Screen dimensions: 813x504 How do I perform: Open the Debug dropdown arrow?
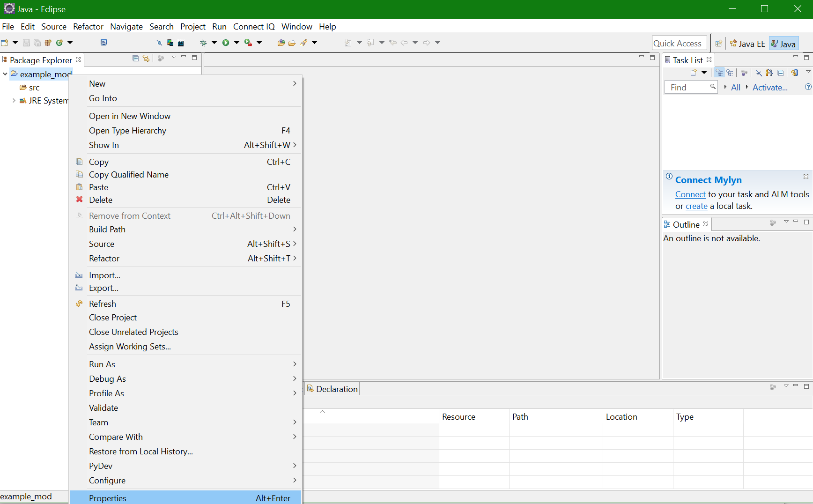pos(214,43)
